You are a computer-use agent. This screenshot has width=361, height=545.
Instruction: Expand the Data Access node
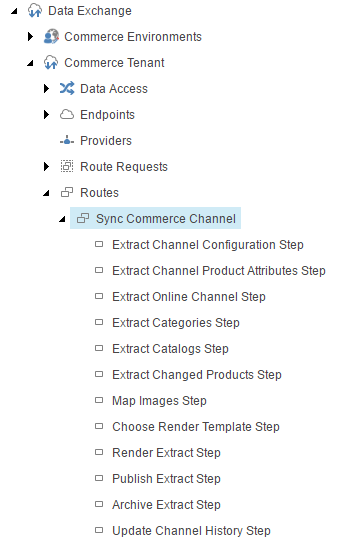coord(46,89)
